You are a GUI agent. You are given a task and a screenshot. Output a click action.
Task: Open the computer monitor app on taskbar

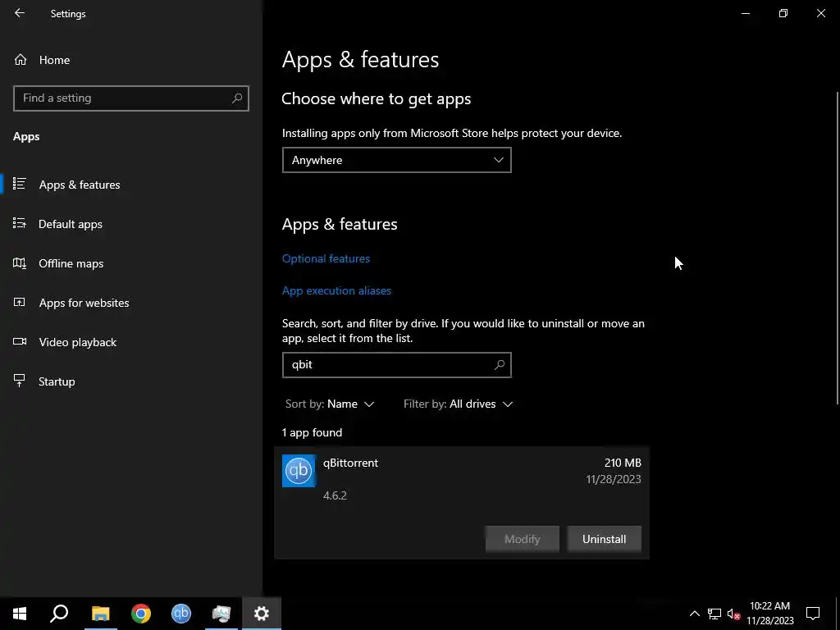(x=221, y=614)
